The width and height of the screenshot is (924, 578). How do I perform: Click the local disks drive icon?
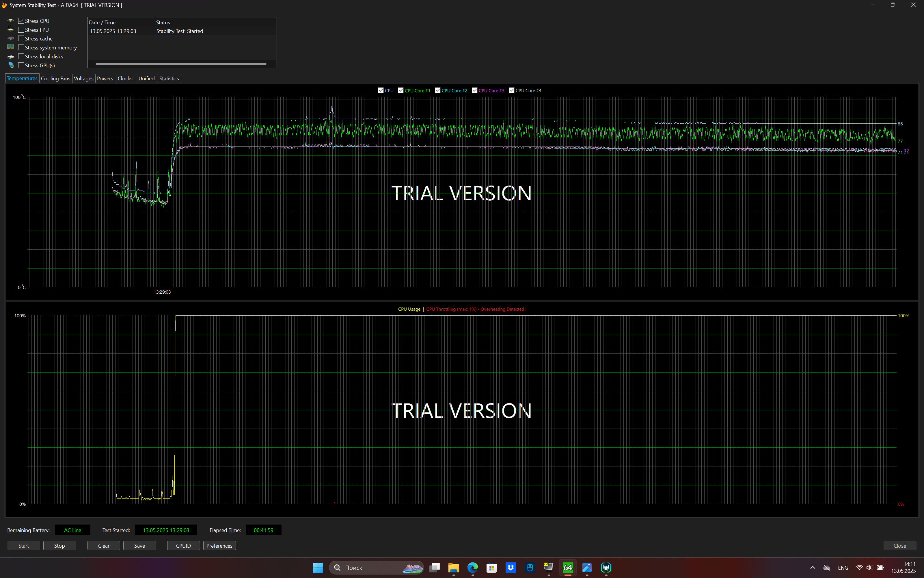[x=11, y=57]
